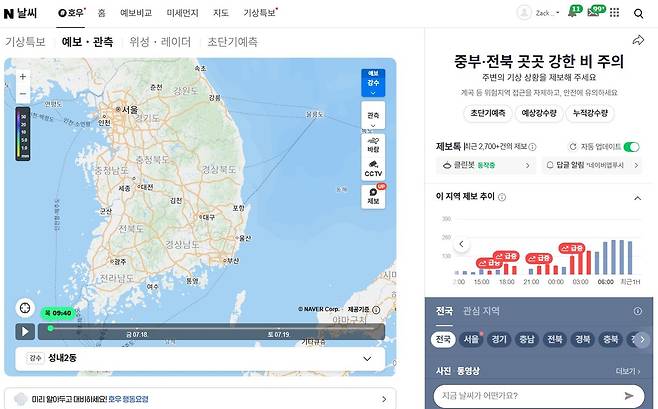The height and width of the screenshot is (409, 658).
Task: Switch to 초단기예측 tab
Action: pos(232,42)
